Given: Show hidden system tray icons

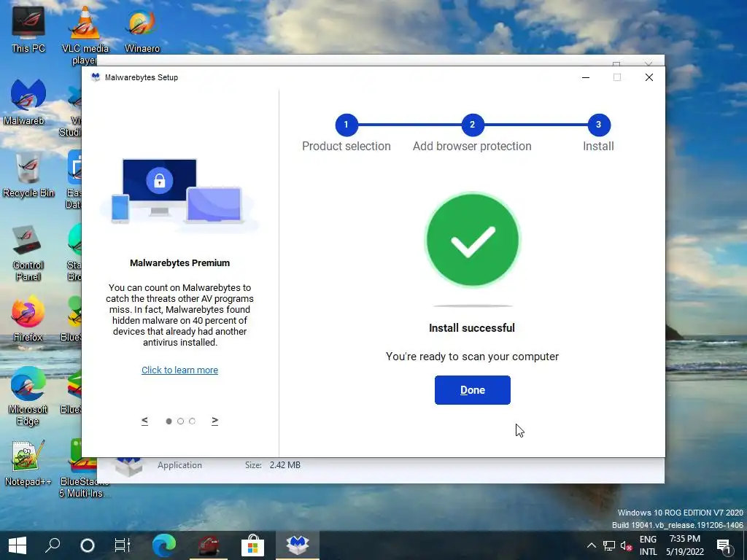Looking at the screenshot, I should (x=591, y=545).
